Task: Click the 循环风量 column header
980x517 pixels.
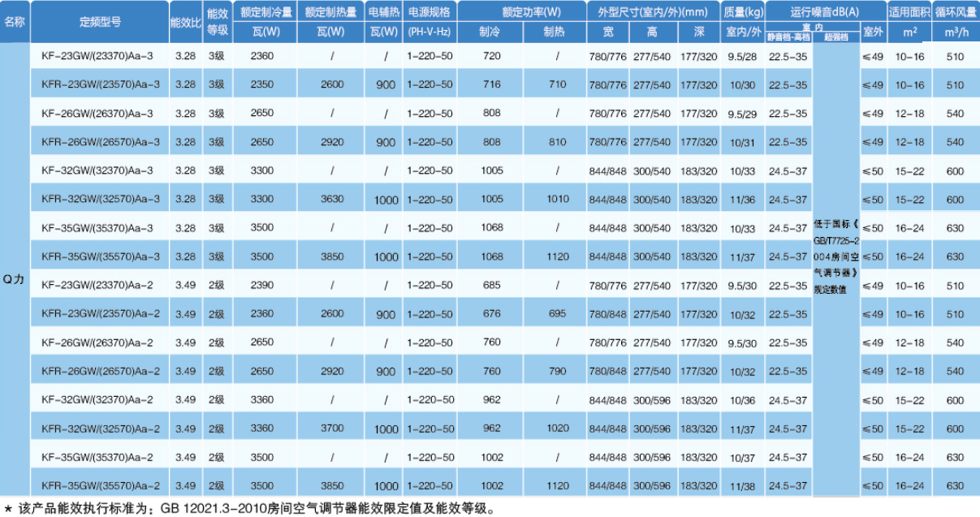Action: click(x=955, y=11)
